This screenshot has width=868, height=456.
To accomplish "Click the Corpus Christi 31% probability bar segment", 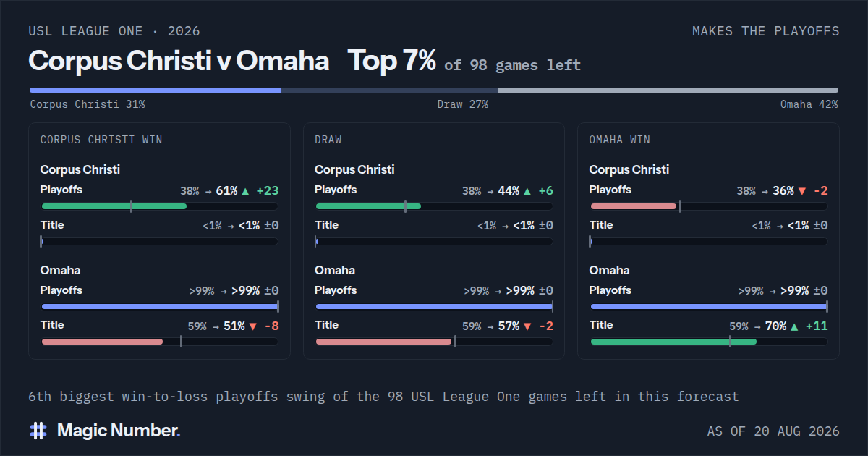I will pyautogui.click(x=155, y=90).
